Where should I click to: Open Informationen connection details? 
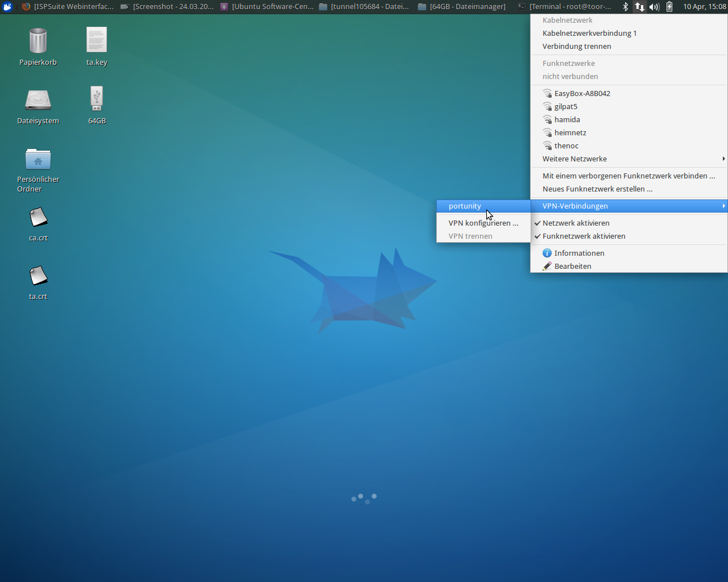(x=579, y=253)
